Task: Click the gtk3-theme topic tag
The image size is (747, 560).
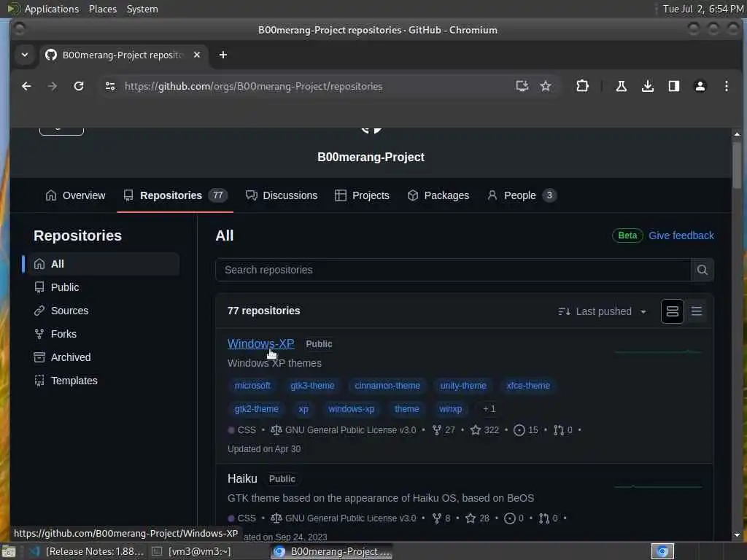Action: pyautogui.click(x=312, y=386)
